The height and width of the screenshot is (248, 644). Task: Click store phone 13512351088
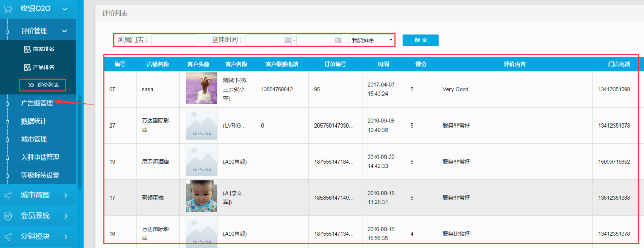point(614,198)
